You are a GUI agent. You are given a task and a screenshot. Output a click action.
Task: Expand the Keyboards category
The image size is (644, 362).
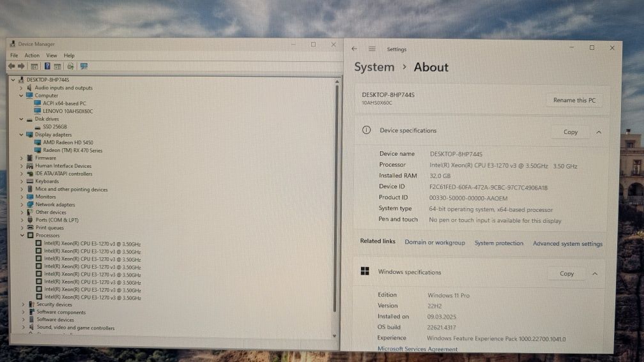point(22,181)
